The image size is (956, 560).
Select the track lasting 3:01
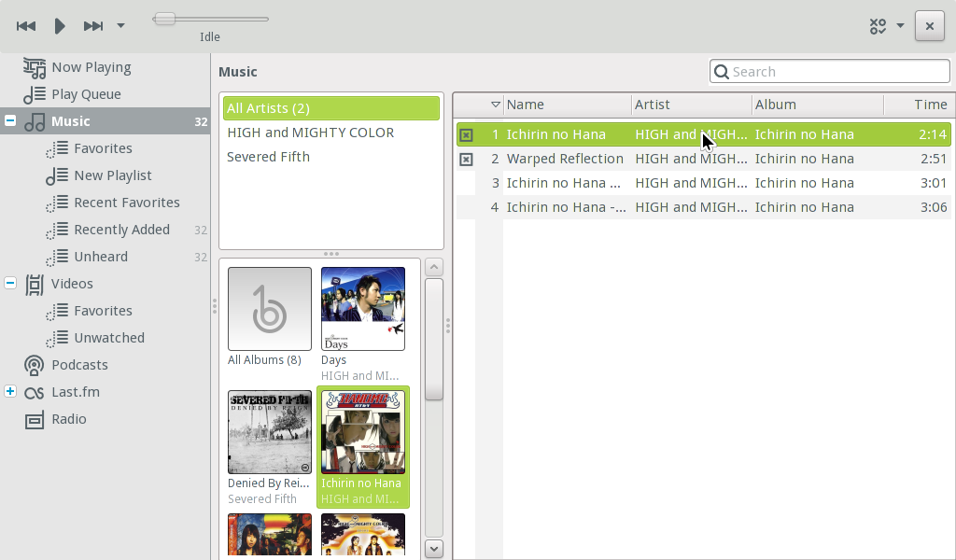pos(704,184)
